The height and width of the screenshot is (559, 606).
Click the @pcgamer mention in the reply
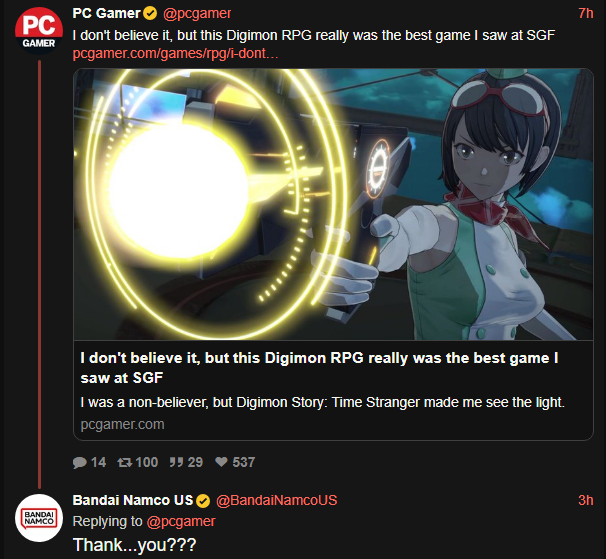181,522
